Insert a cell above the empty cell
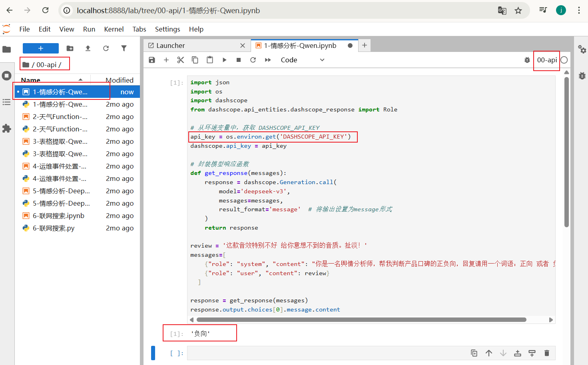 point(518,353)
